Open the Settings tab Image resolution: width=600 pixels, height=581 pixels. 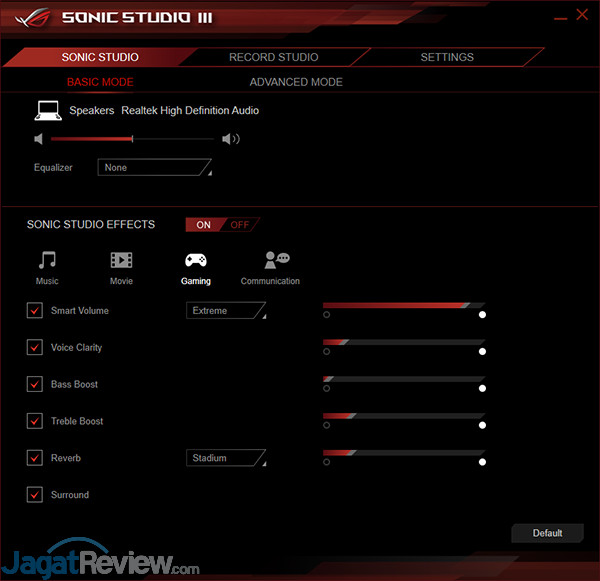pyautogui.click(x=447, y=57)
